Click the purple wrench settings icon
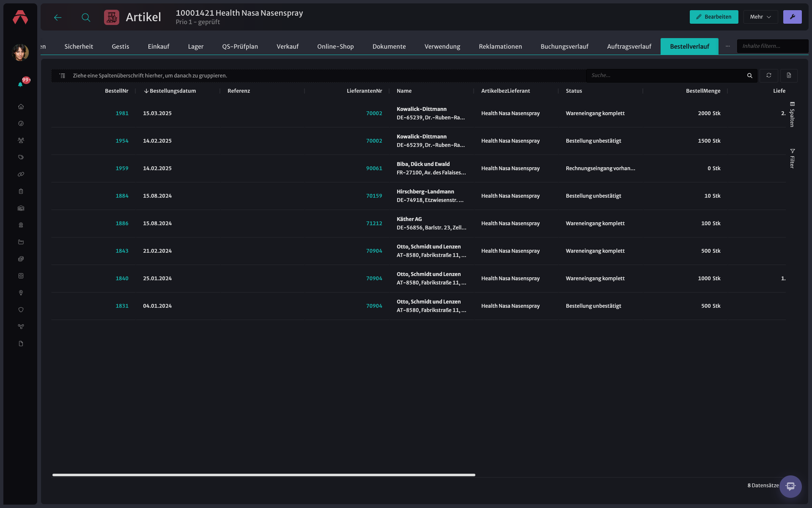Viewport: 812px width, 508px height. tap(792, 17)
